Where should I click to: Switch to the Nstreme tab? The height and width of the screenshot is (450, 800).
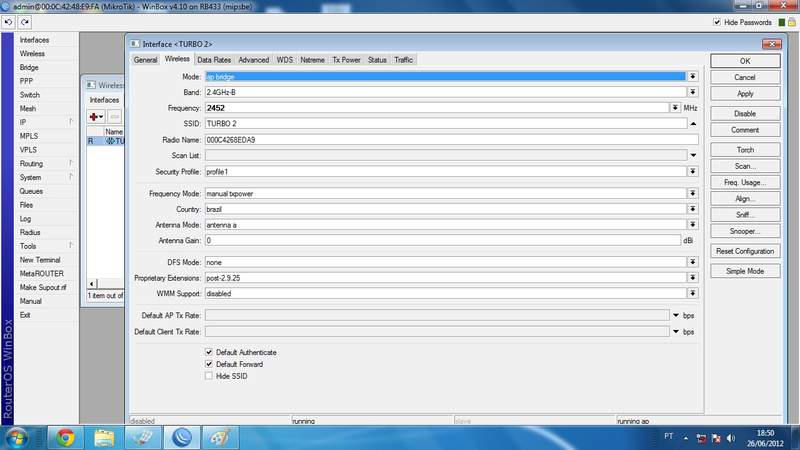312,60
